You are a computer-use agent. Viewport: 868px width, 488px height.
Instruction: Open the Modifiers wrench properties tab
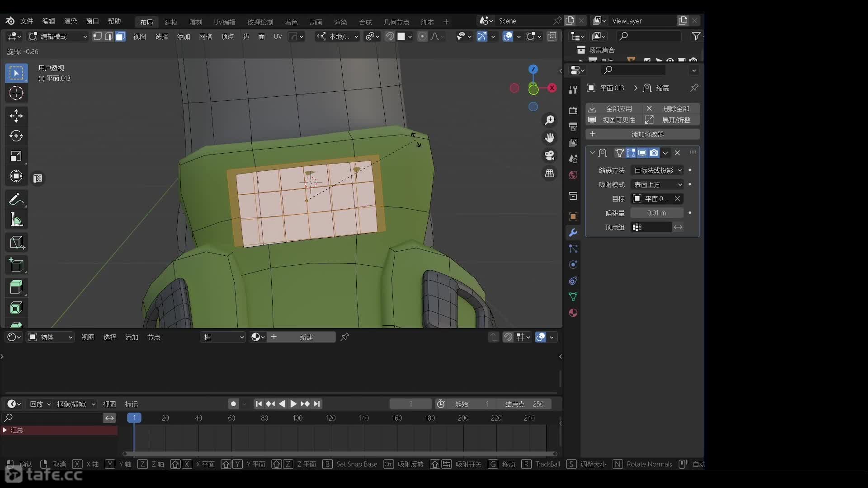[x=573, y=233]
